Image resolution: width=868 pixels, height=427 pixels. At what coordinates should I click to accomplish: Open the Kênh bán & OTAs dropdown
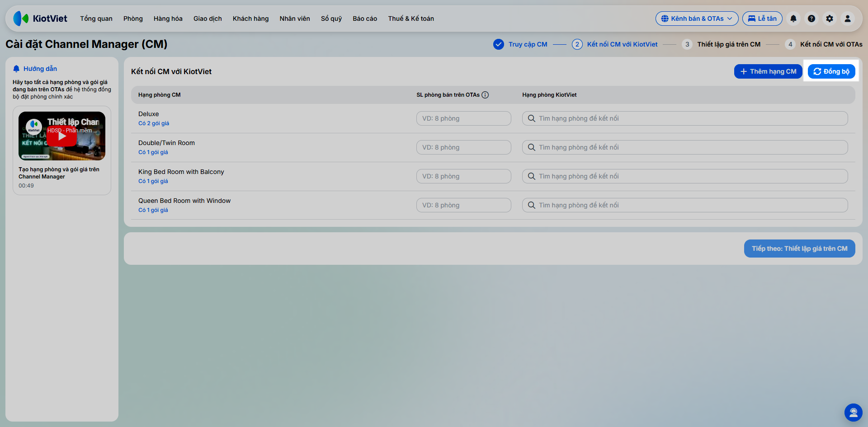tap(697, 19)
